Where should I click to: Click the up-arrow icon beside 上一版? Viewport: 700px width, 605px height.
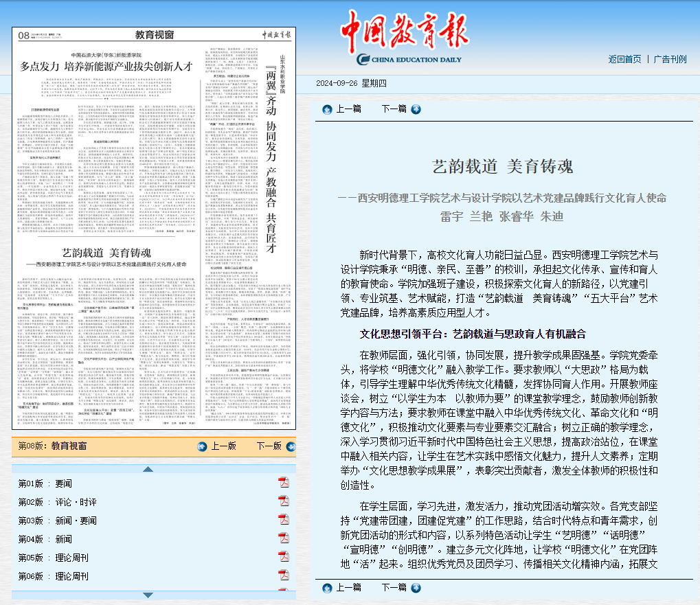click(x=201, y=446)
